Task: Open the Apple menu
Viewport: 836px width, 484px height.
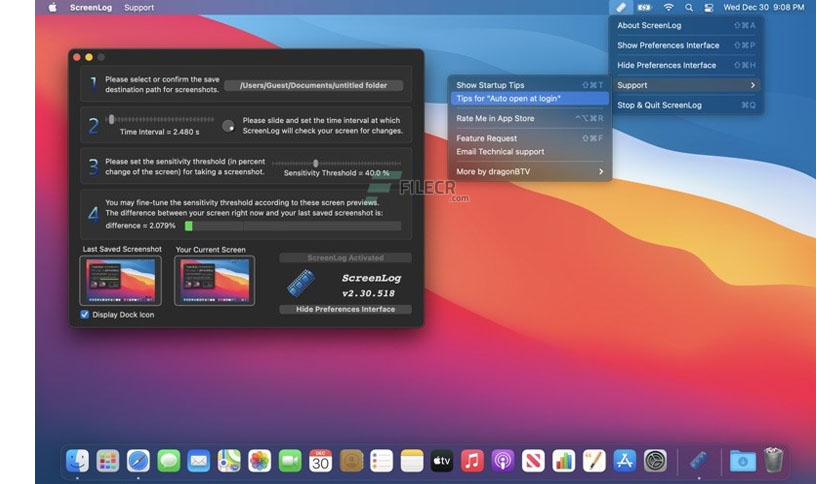Action: point(52,7)
